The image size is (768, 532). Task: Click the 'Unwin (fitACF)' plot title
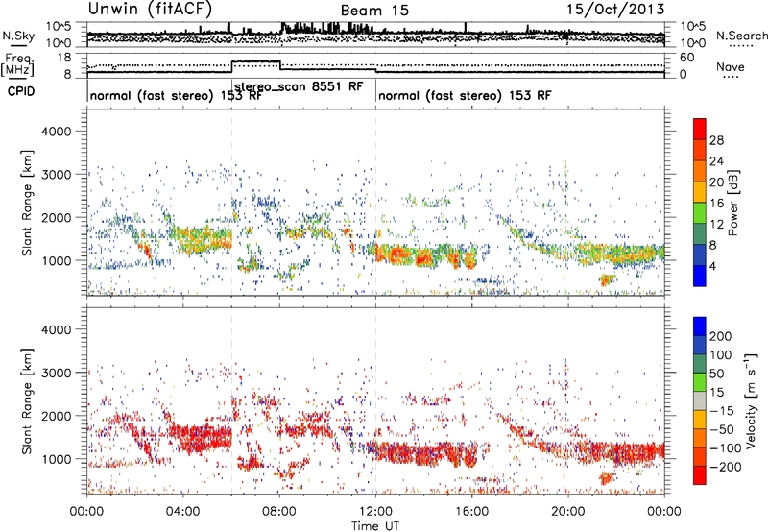150,10
